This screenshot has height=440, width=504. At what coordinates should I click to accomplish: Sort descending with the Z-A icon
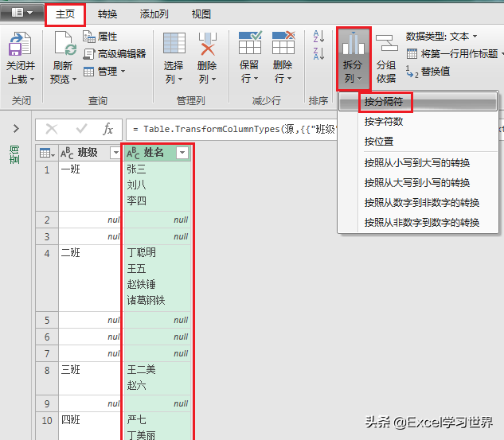pyautogui.click(x=318, y=53)
